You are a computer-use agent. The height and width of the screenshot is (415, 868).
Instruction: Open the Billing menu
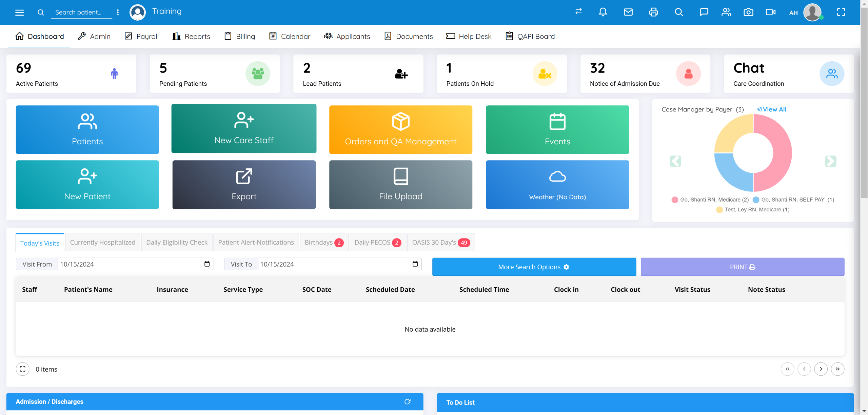coord(240,36)
